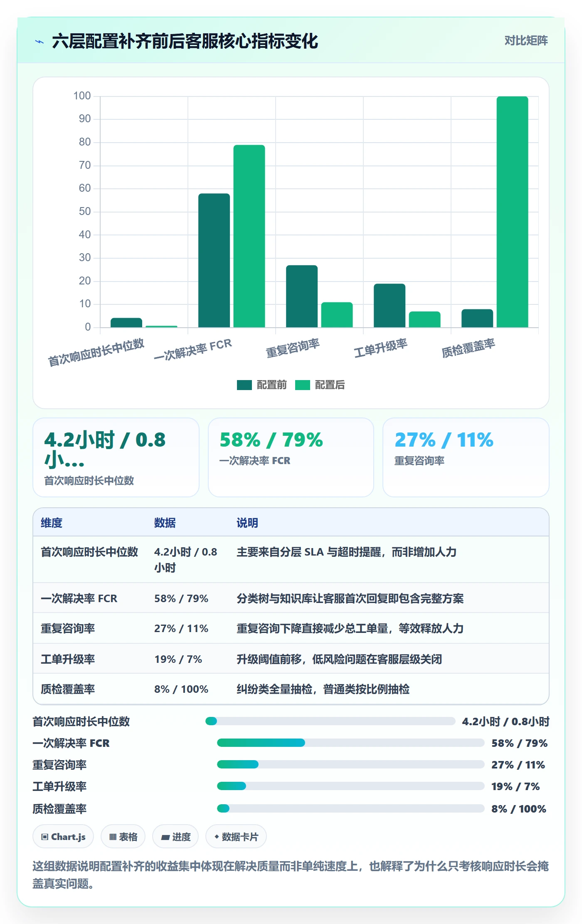Screen dimensions: 582x924
Task: Click the 配置后 bar for 工单升级率
Action: [424, 319]
